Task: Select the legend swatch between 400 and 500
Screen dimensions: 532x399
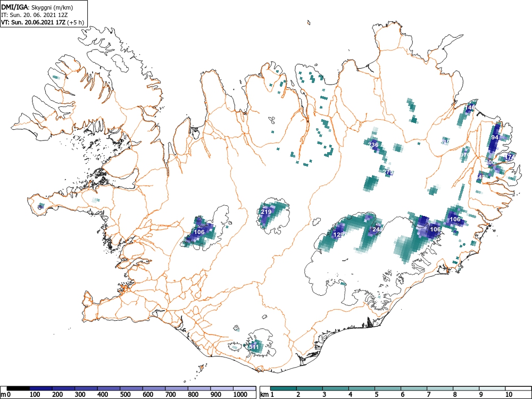Action: tap(109, 388)
